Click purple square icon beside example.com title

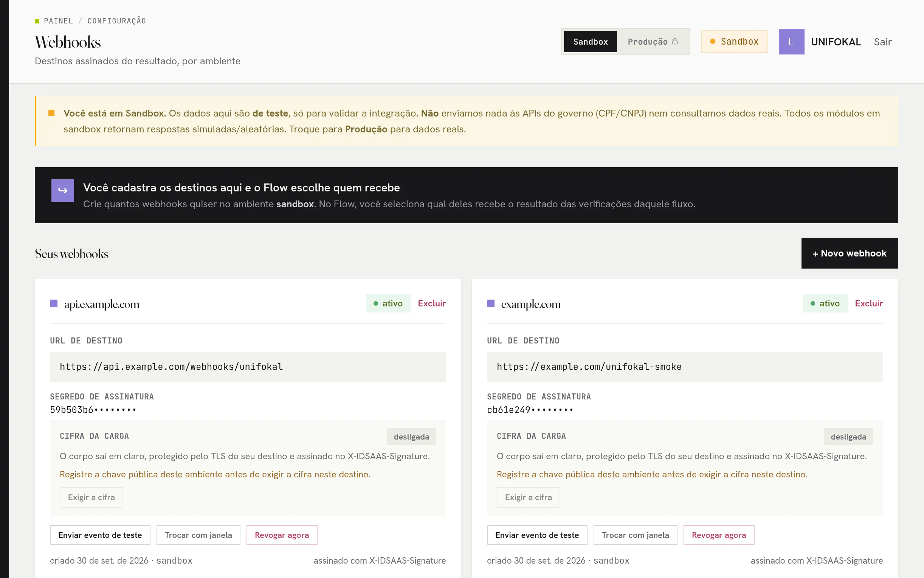pos(491,303)
